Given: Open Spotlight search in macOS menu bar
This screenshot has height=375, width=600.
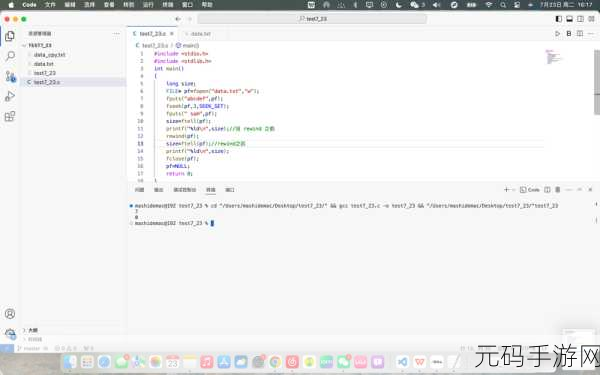Looking at the screenshot, I should (x=503, y=5).
